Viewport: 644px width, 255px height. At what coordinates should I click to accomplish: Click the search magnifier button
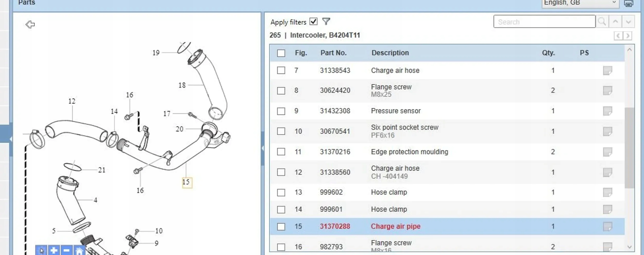point(602,21)
